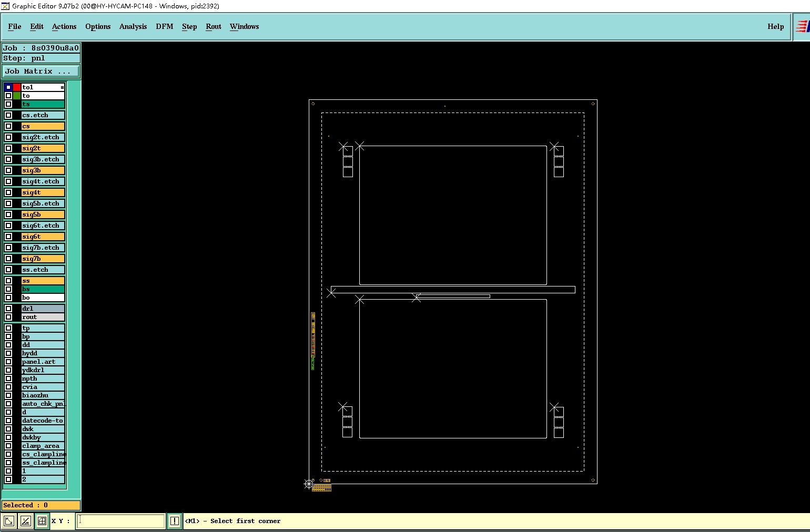Click the red color swatch of layer to1
The width and height of the screenshot is (810, 532).
[x=17, y=87]
